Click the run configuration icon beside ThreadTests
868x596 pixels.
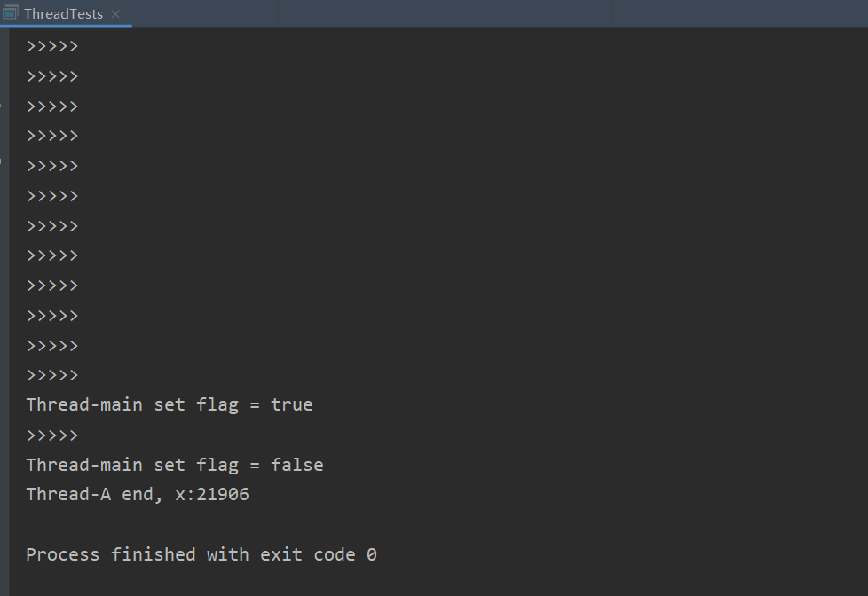[11, 12]
